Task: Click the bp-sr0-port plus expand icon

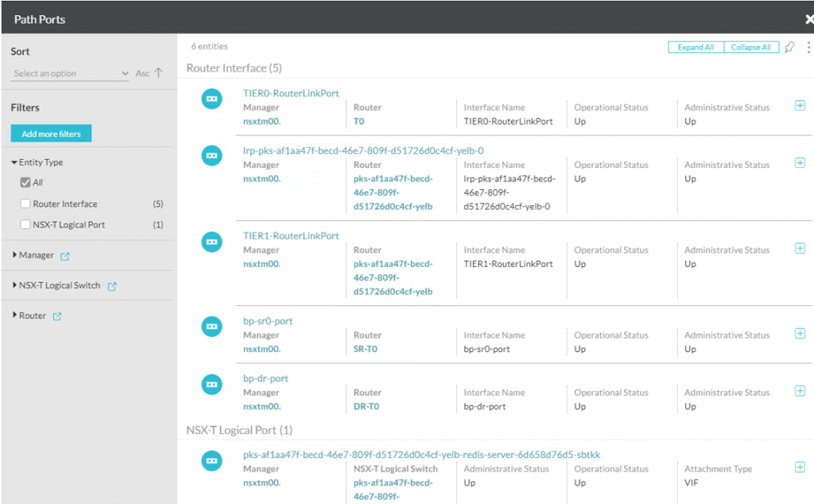Action: pos(800,334)
